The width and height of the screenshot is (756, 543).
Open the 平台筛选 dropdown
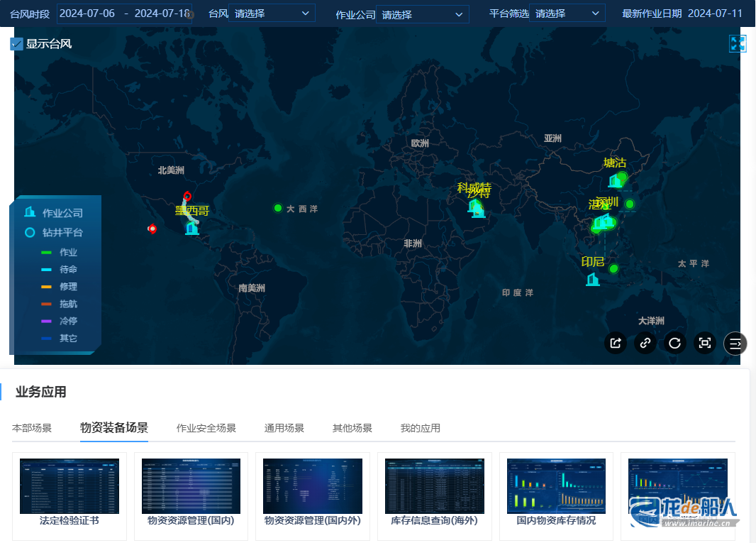pyautogui.click(x=567, y=13)
